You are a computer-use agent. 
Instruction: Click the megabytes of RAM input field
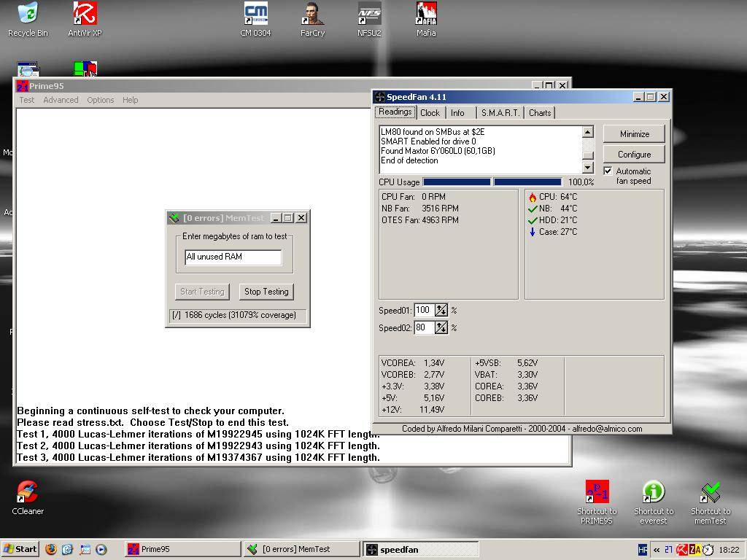(233, 257)
